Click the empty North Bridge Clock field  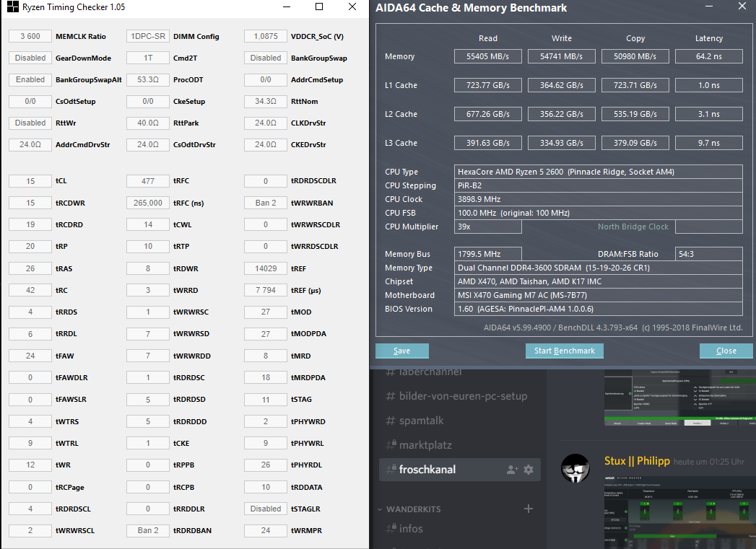point(709,227)
